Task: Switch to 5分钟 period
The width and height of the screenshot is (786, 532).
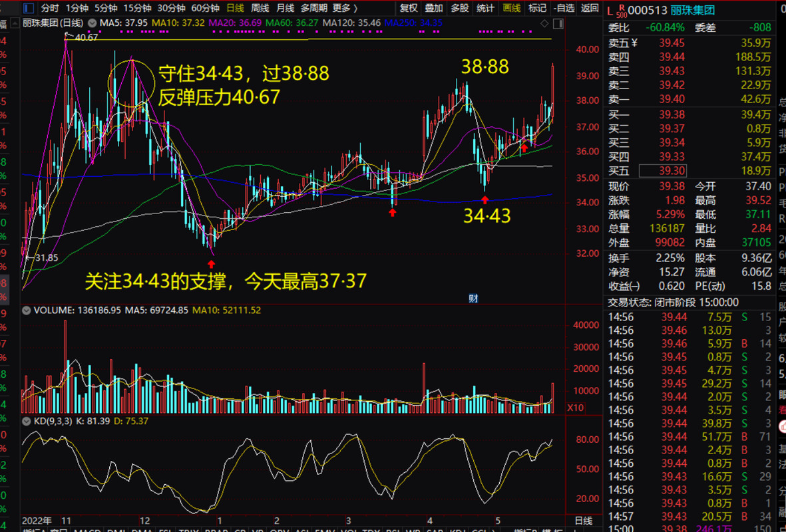Action: click(106, 8)
